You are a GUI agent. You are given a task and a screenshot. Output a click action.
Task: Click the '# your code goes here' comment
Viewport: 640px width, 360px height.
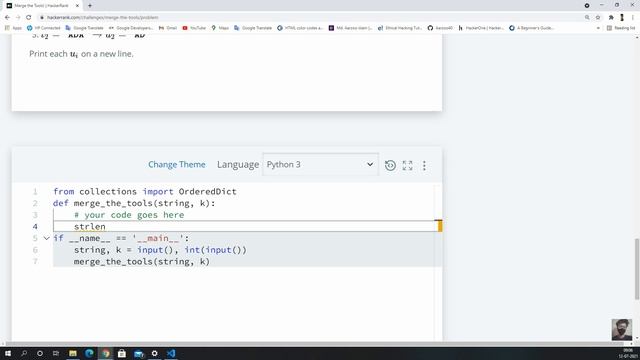coord(129,215)
